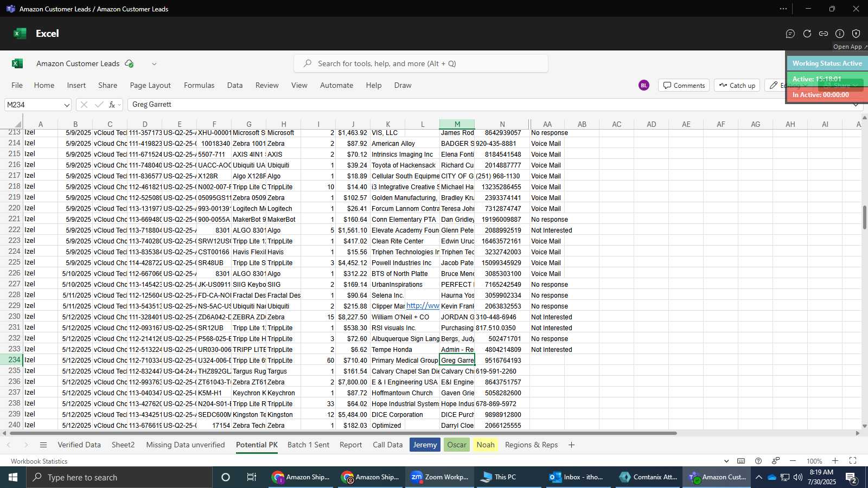Click the vertical scrollbar thumb
This screenshot has height=488, width=868.
click(864, 217)
